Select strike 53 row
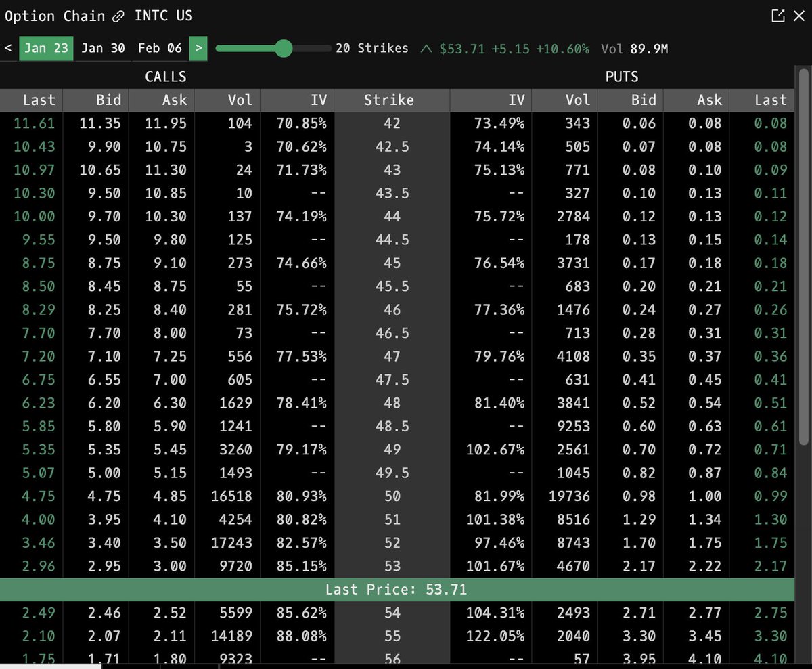 397,566
